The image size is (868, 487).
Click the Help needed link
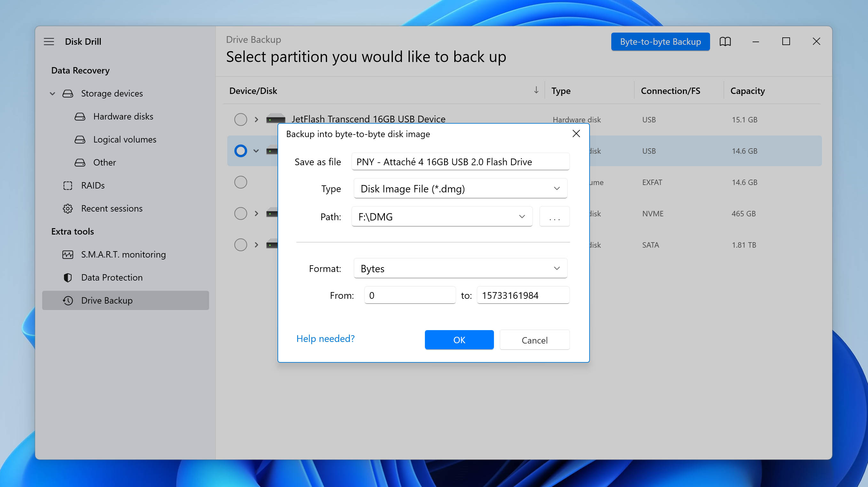[x=325, y=339]
